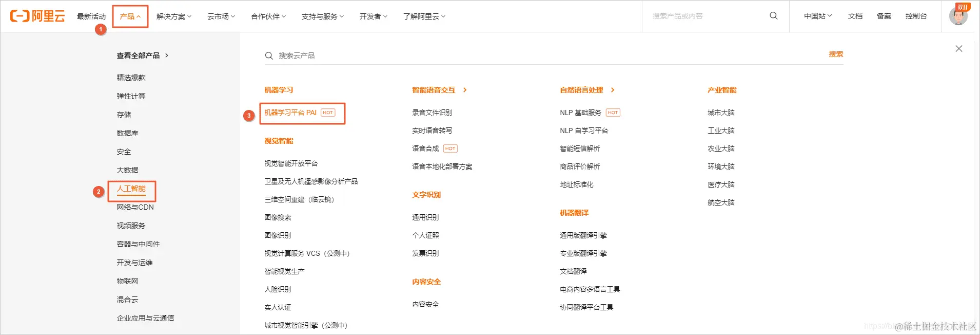980x335 pixels.
Task: Expand the 合作伙伴 dropdown
Action: [268, 16]
